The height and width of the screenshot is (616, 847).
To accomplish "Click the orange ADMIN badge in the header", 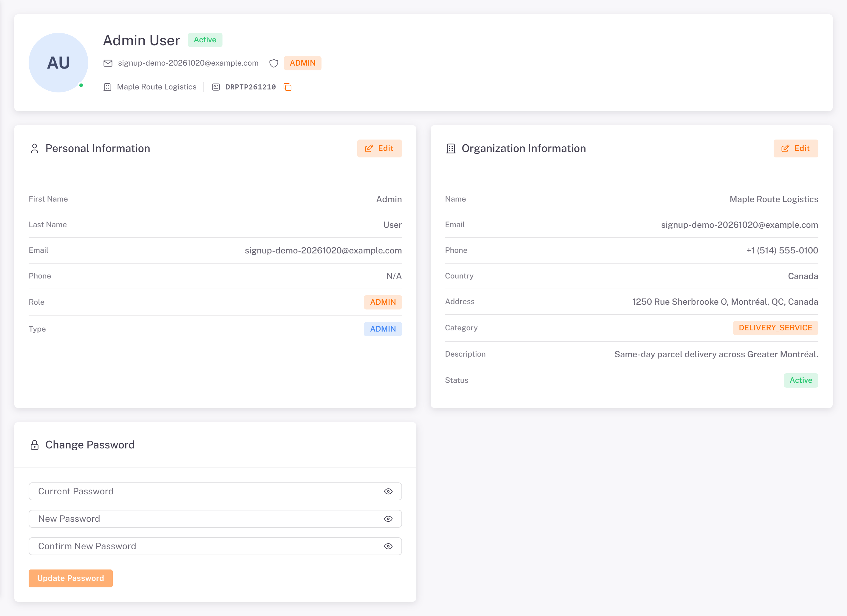I will tap(302, 63).
